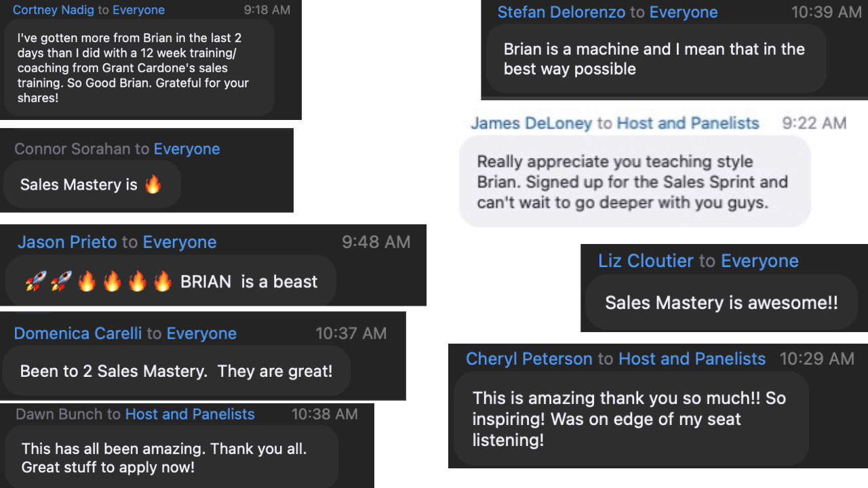Select the "Brian is a machine" message bubble
Image resolution: width=868 pixels, height=488 pixels.
point(655,59)
